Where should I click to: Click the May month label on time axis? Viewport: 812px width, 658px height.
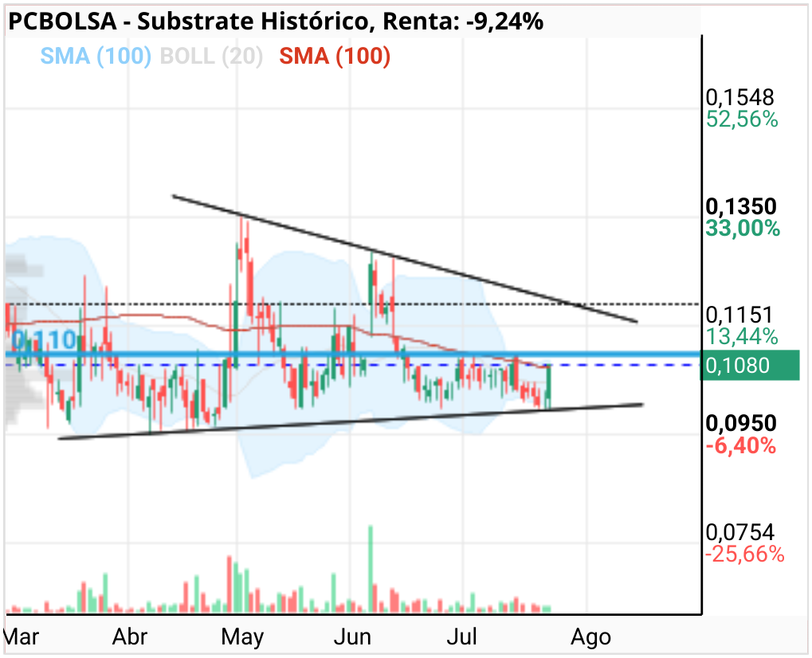click(x=242, y=636)
